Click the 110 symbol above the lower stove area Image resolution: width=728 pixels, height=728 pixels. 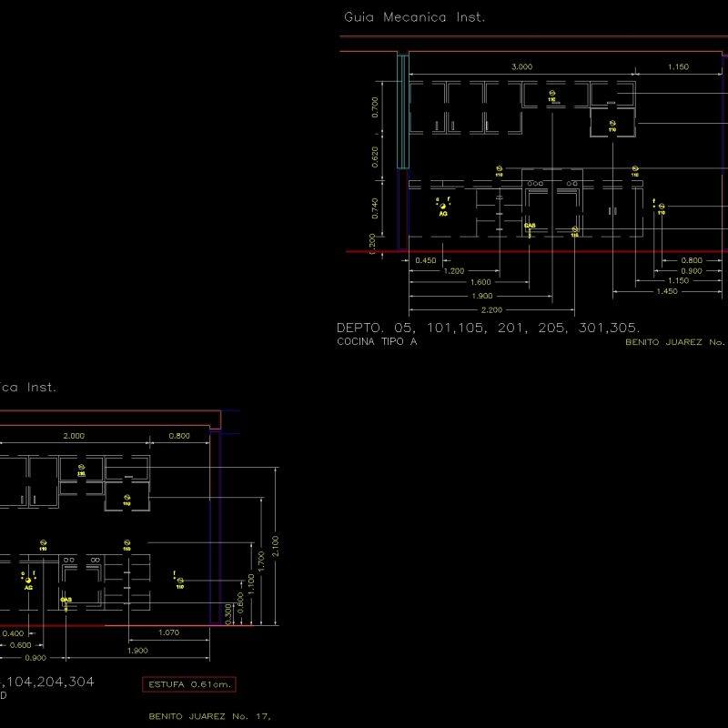(x=127, y=542)
